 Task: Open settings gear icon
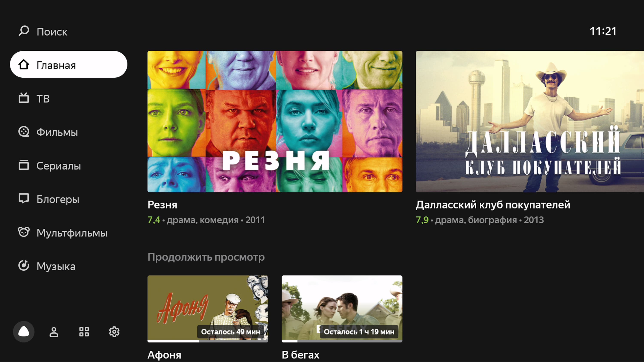pyautogui.click(x=114, y=332)
